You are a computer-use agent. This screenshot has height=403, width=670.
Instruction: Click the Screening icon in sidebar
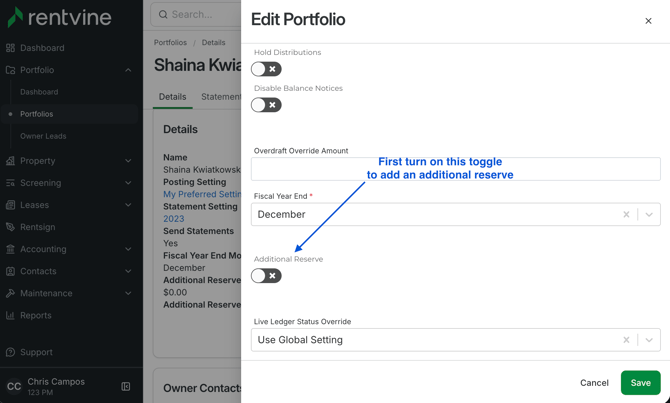click(x=10, y=183)
